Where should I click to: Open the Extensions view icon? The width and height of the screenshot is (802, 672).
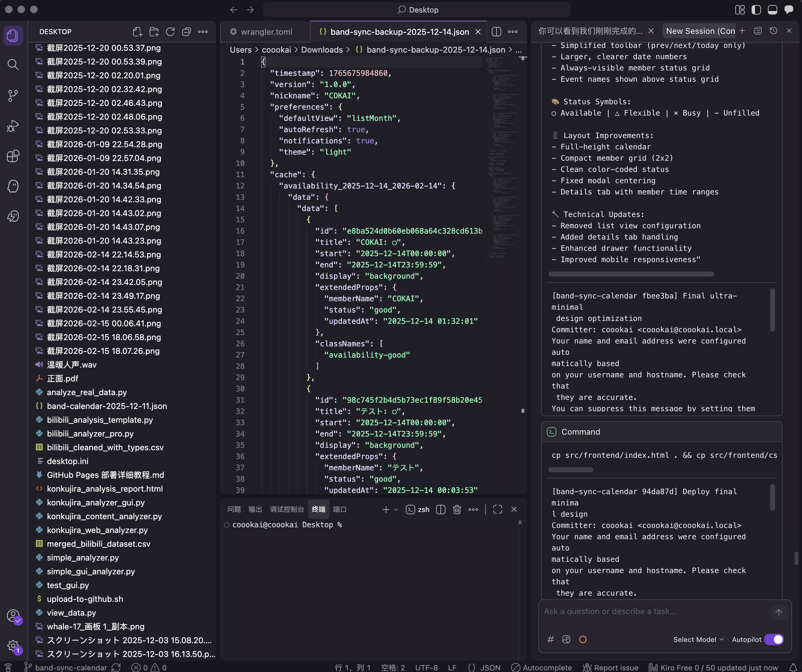13,156
